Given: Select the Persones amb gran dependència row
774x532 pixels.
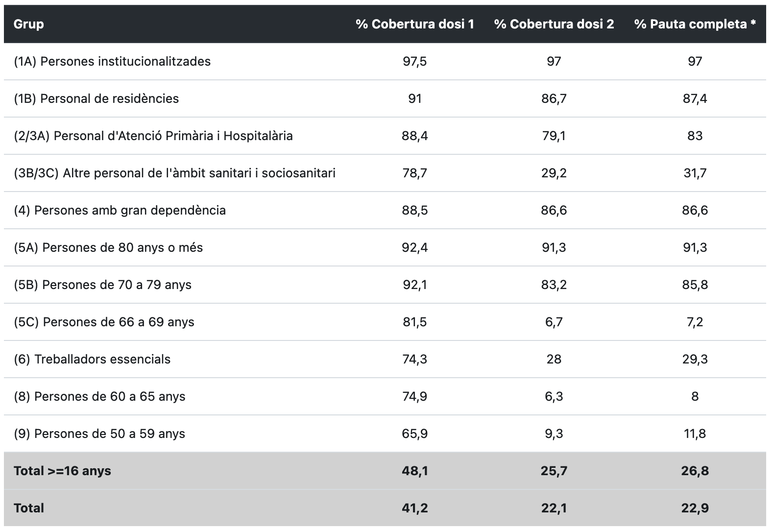Looking at the screenshot, I should (120, 210).
